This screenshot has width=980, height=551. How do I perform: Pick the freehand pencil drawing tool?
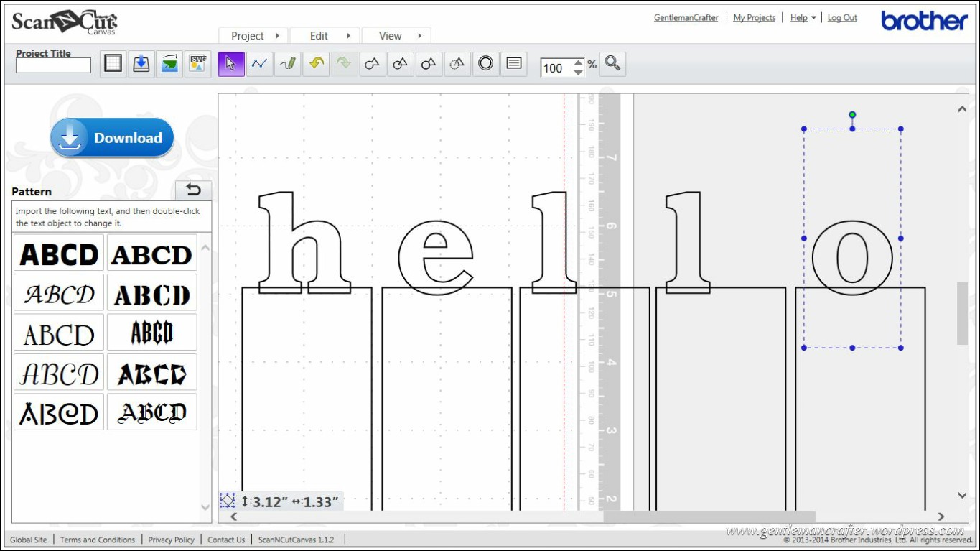click(x=288, y=64)
